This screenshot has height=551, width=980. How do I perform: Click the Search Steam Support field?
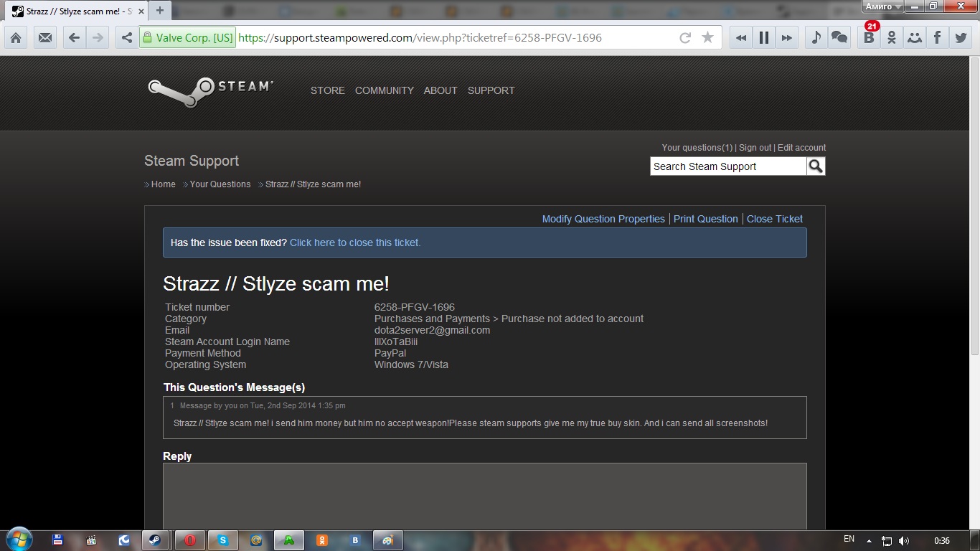(728, 166)
